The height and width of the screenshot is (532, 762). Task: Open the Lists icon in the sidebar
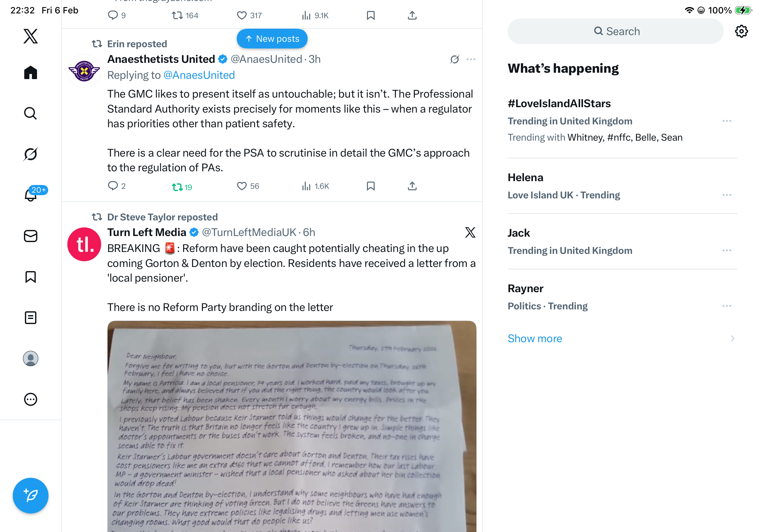tap(31, 317)
